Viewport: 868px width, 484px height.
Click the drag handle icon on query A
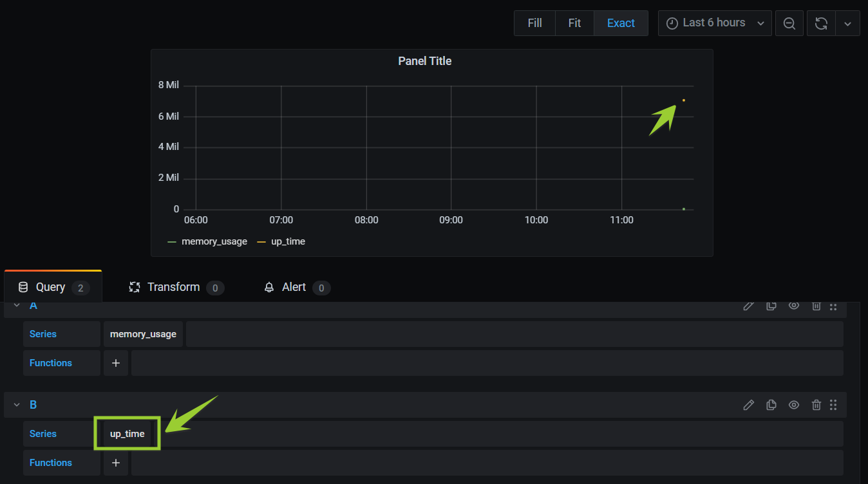(x=833, y=306)
